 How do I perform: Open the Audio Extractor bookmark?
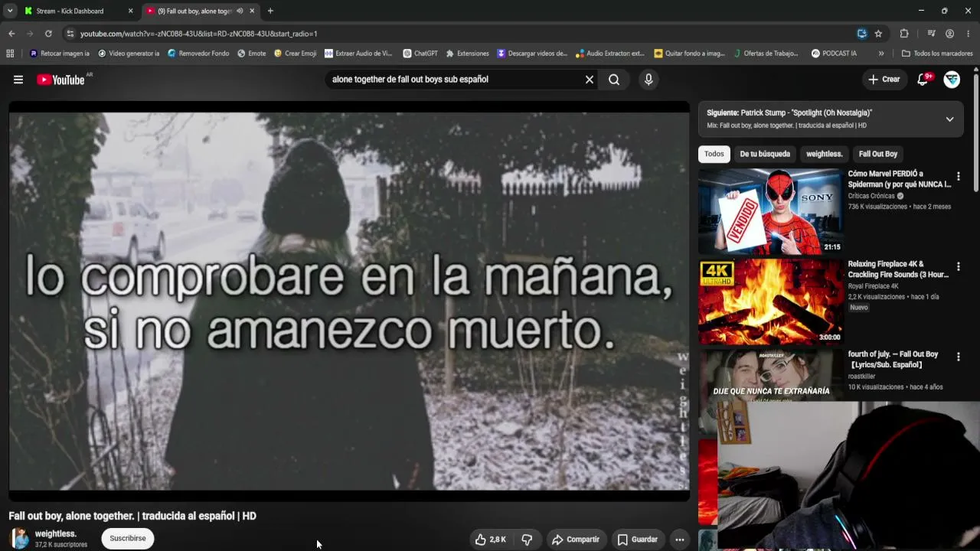[610, 54]
